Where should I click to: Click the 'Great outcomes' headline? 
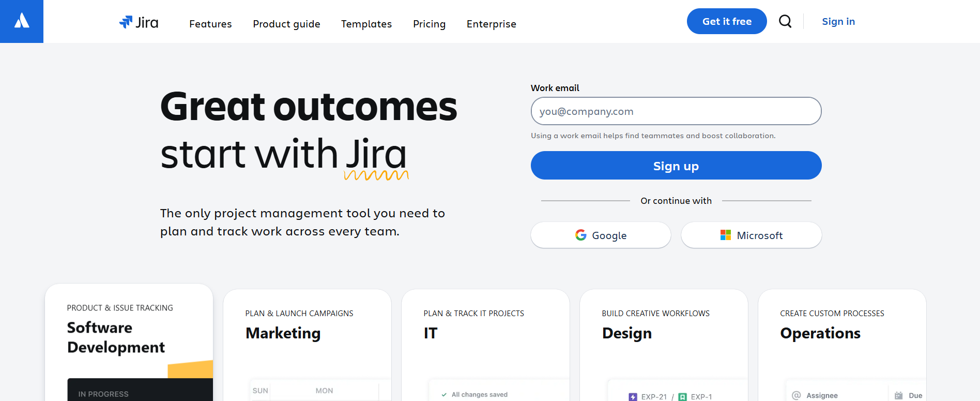click(309, 107)
